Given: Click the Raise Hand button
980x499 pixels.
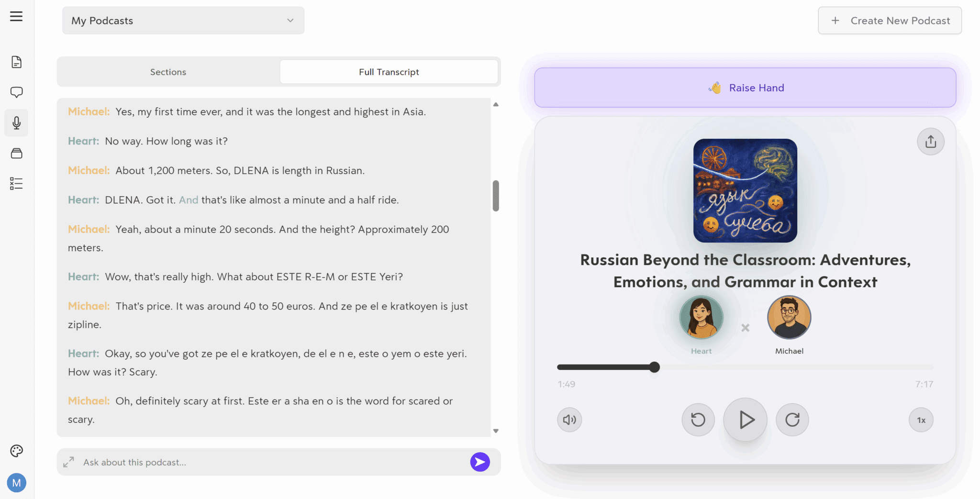Looking at the screenshot, I should pyautogui.click(x=745, y=88).
